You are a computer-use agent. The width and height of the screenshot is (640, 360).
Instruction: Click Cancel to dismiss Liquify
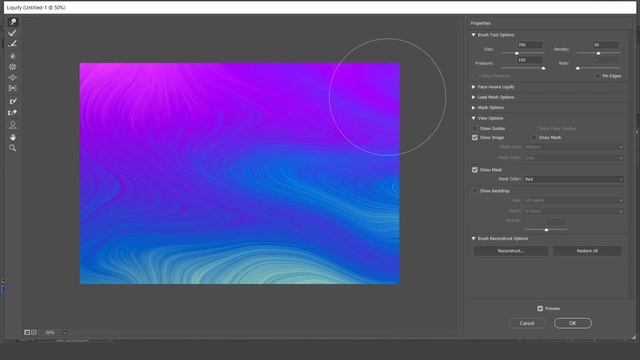click(x=527, y=323)
